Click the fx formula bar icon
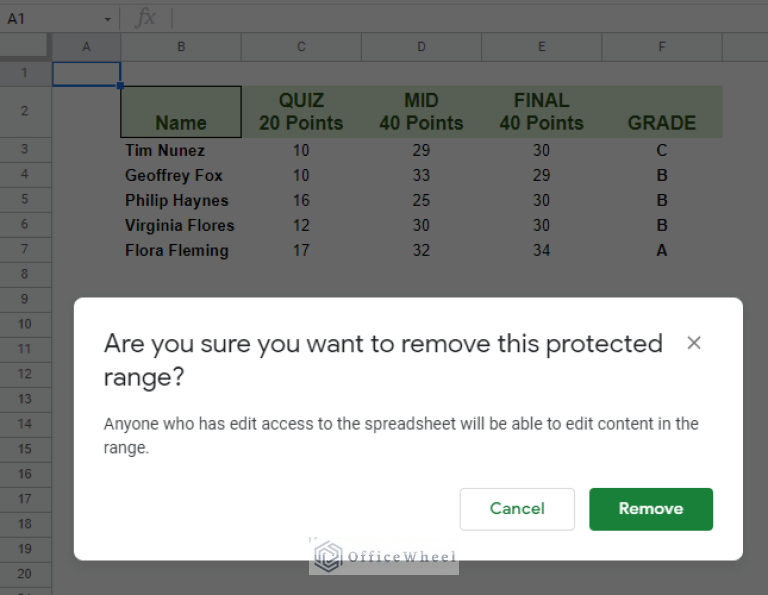 [145, 19]
